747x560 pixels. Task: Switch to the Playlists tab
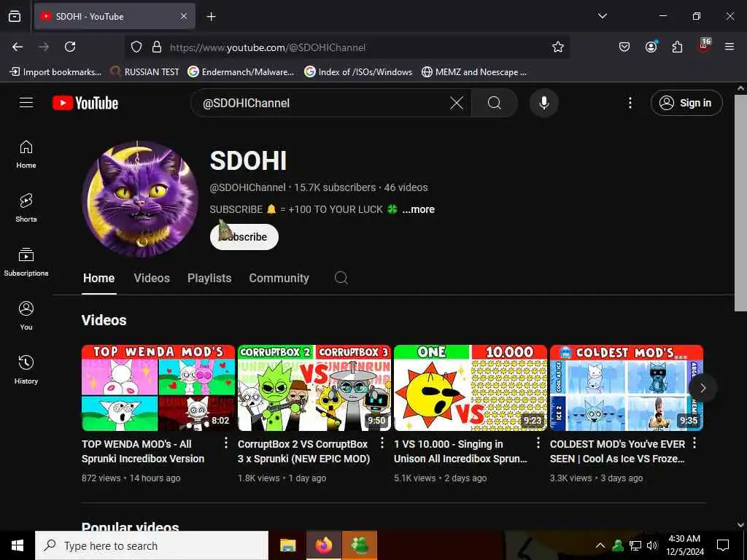click(209, 278)
